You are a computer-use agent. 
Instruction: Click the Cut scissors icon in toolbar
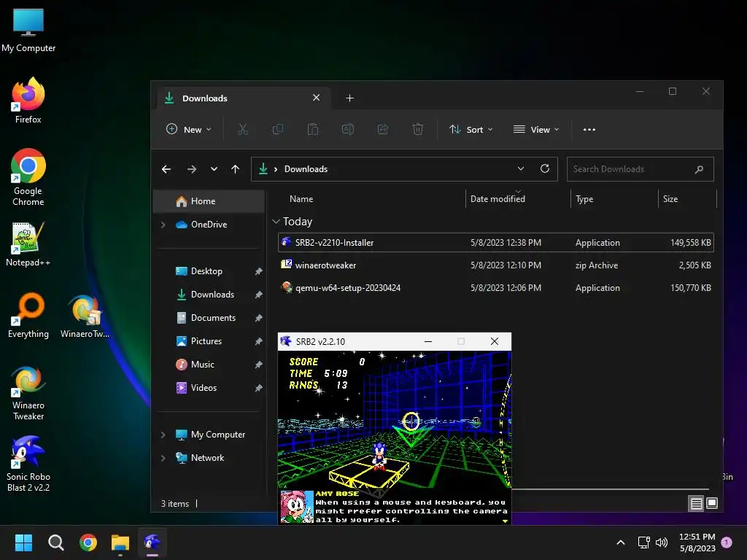242,129
